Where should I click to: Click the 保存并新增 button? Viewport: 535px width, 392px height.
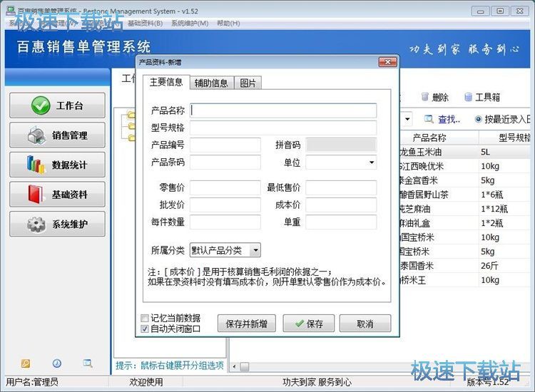point(247,324)
